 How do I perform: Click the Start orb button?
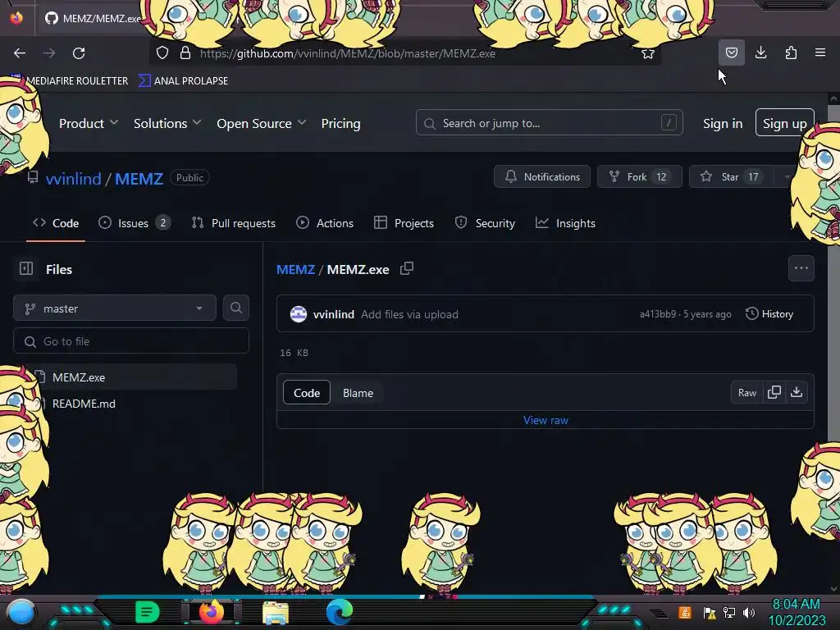click(x=21, y=613)
